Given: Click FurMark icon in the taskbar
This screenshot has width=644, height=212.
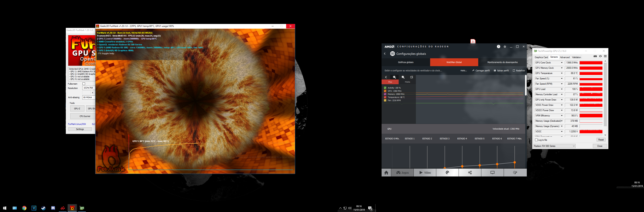Looking at the screenshot, I should 72,208.
